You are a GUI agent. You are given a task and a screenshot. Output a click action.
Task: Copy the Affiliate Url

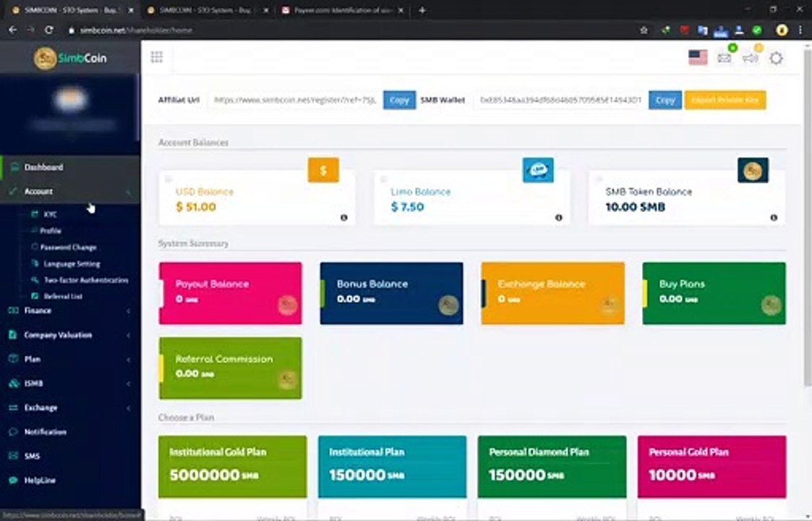399,100
